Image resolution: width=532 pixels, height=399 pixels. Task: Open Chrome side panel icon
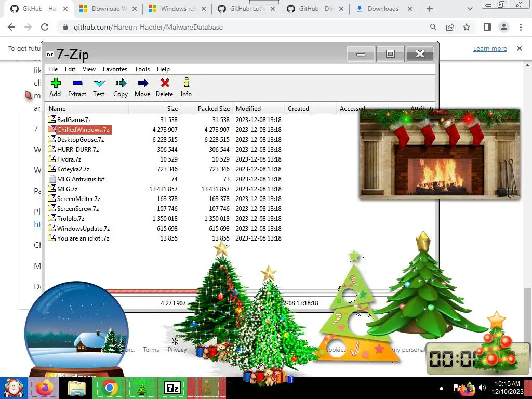pos(487,27)
